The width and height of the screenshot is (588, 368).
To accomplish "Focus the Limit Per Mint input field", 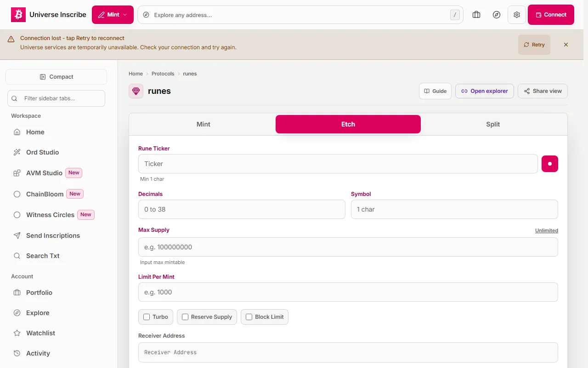I will coord(348,292).
